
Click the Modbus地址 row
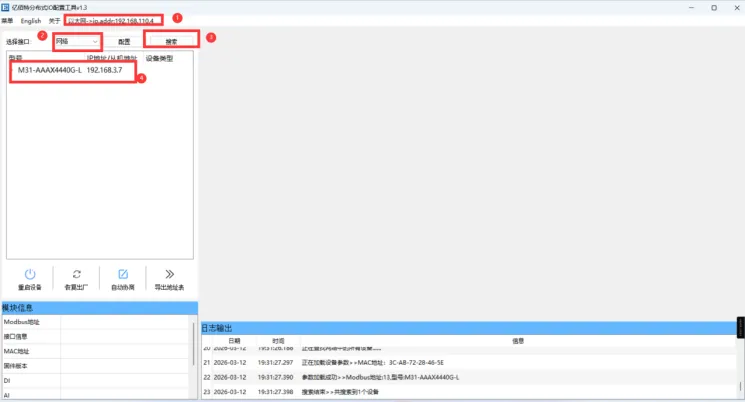click(x=97, y=322)
